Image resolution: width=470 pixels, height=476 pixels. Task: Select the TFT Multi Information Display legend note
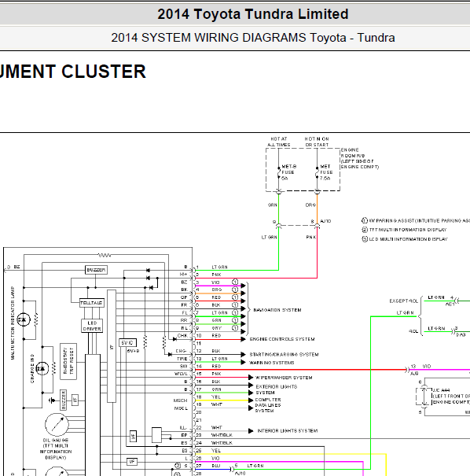pyautogui.click(x=404, y=230)
